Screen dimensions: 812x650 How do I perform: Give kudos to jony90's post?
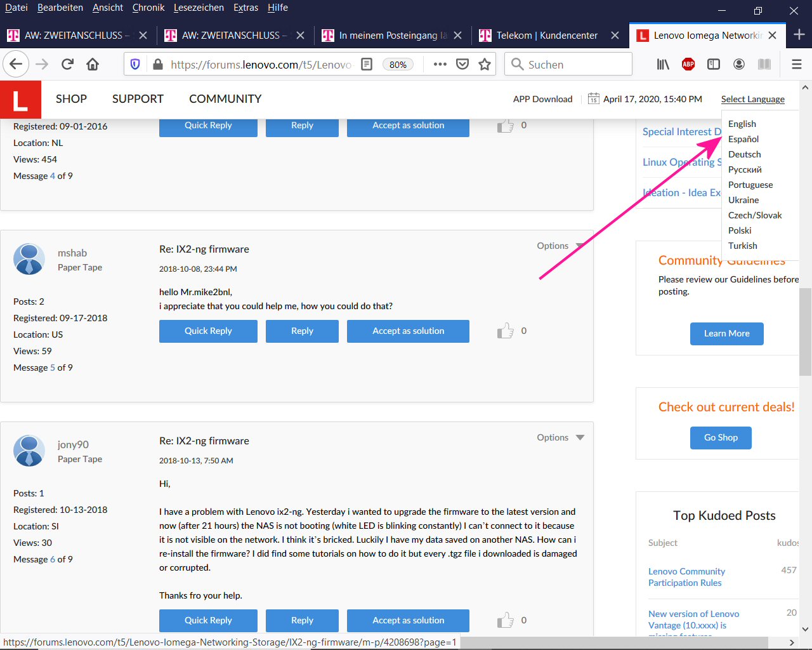point(506,620)
